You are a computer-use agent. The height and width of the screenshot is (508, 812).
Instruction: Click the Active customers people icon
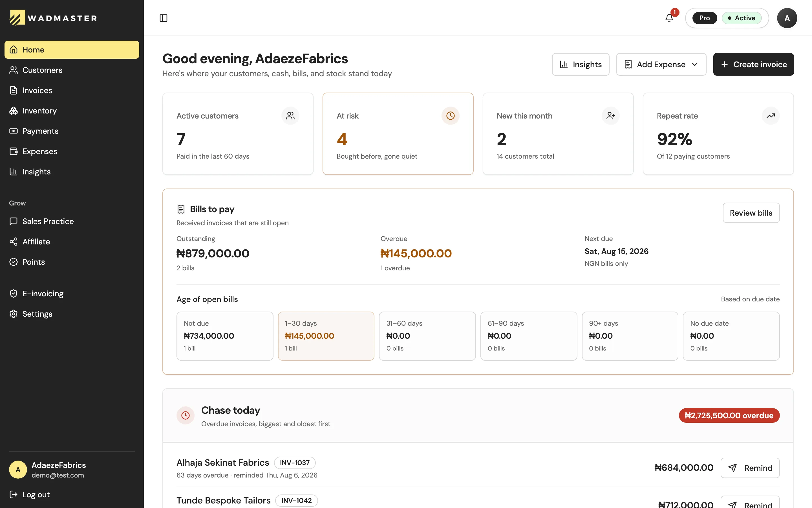coord(290,116)
